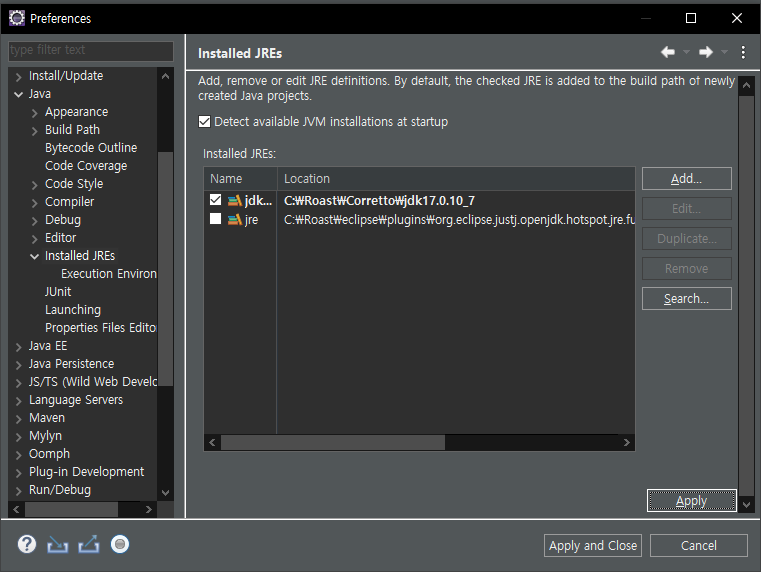761x572 pixels.
Task: Collapse the Installed JREs node
Action: (34, 257)
